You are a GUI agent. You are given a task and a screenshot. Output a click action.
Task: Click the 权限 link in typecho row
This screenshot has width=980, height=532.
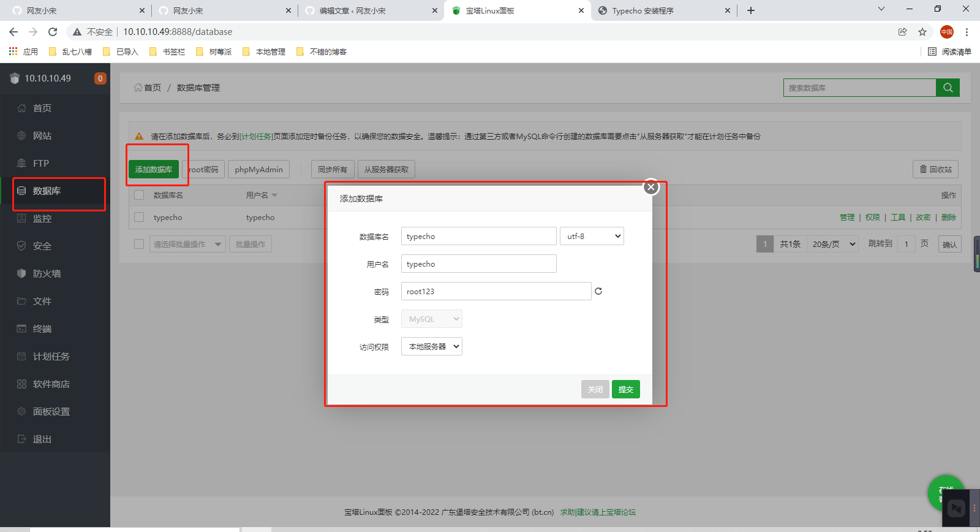coord(872,217)
